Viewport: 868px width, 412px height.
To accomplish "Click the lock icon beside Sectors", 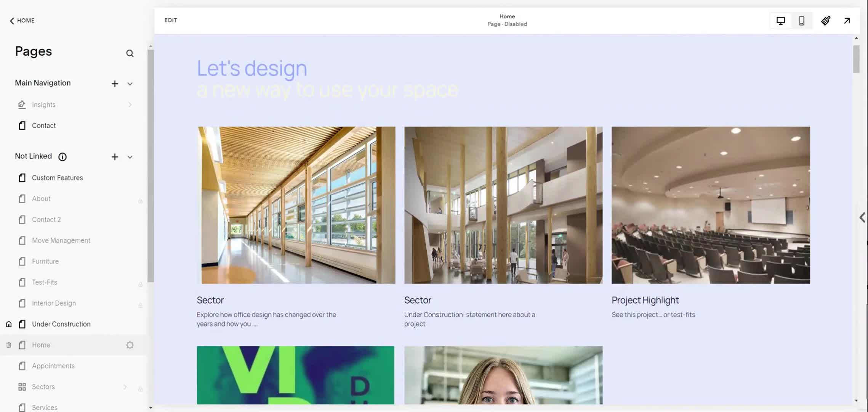I will [140, 389].
